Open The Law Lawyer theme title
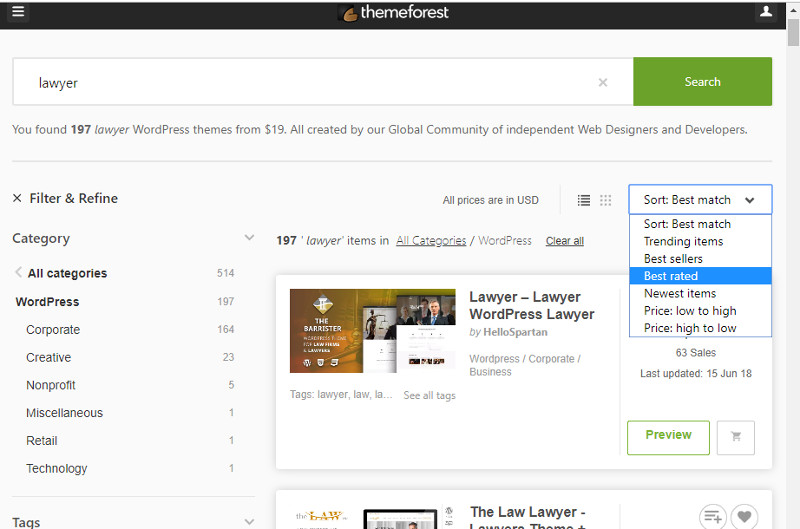 point(528,518)
